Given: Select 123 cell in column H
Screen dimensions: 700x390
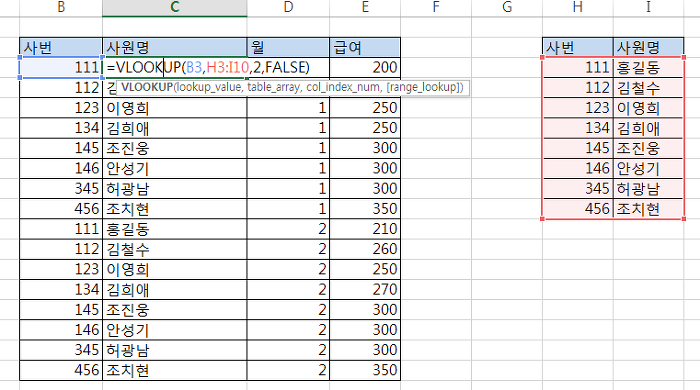Looking at the screenshot, I should [x=578, y=108].
